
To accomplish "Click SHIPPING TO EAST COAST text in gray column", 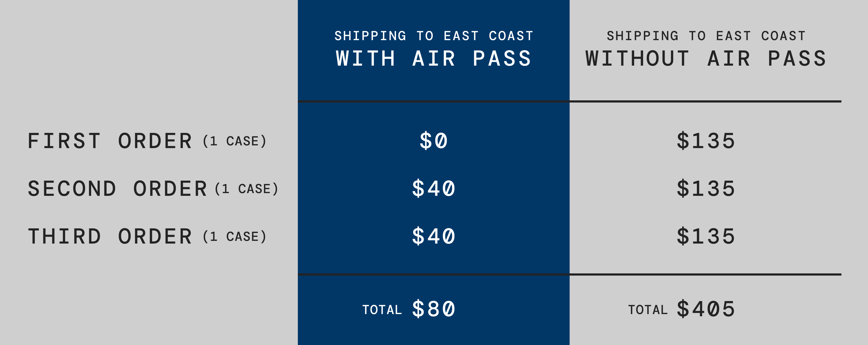I will click(x=706, y=36).
